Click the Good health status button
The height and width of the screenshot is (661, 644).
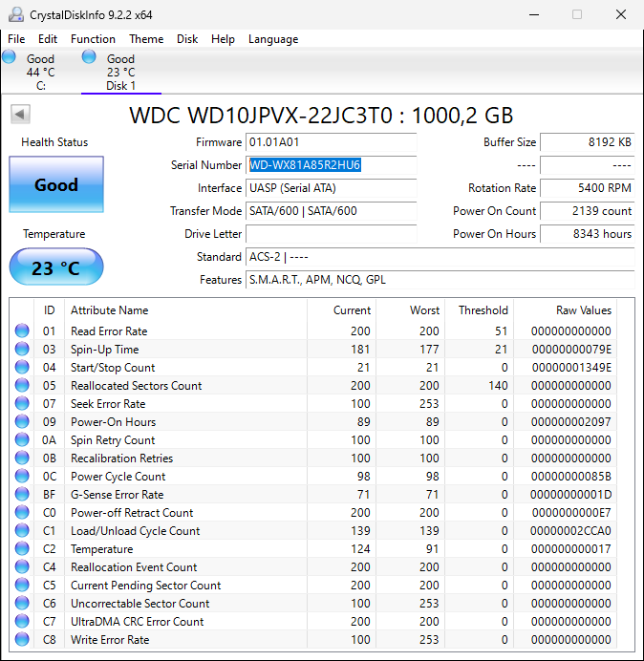point(56,184)
